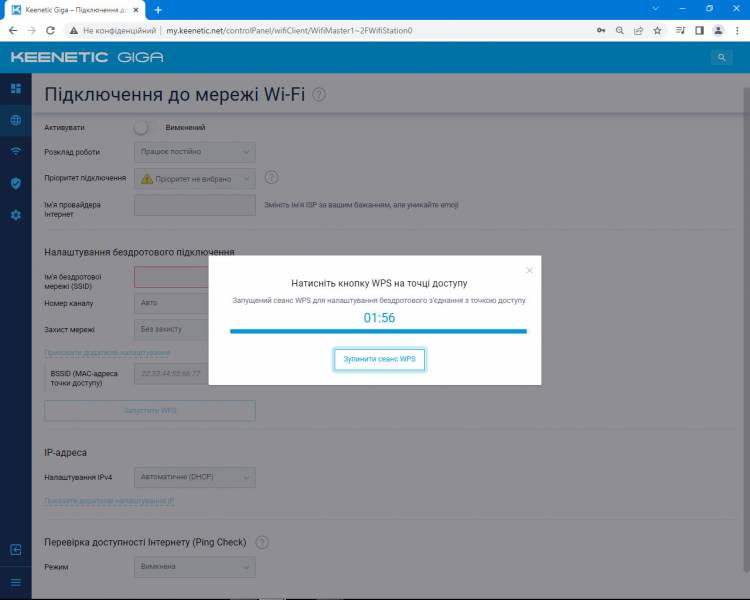Click the Запустити WPS button
The image size is (750, 600).
click(x=150, y=411)
